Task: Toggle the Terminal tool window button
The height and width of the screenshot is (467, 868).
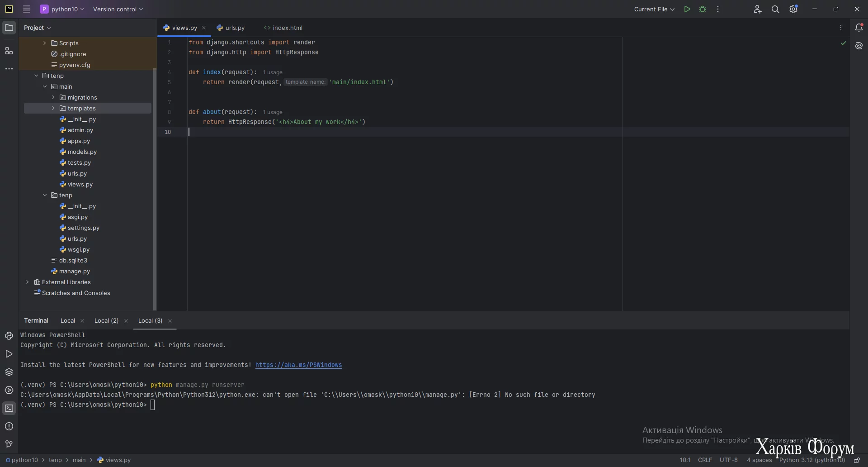Action: point(9,408)
